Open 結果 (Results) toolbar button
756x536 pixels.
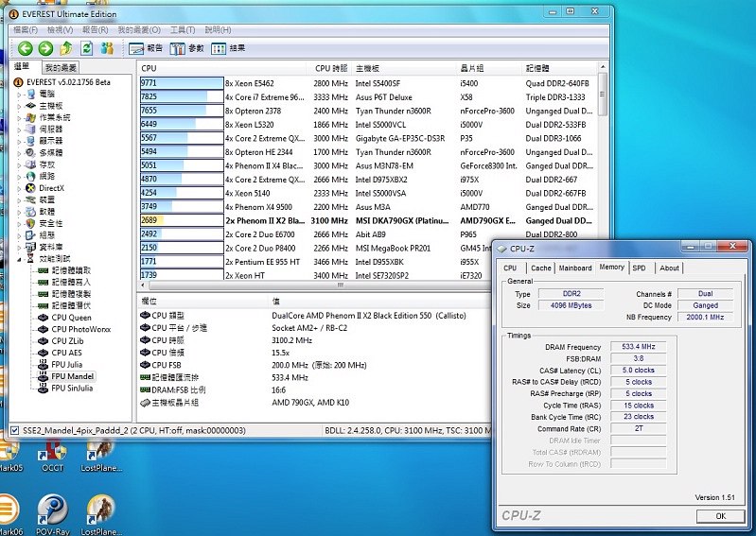[x=228, y=48]
